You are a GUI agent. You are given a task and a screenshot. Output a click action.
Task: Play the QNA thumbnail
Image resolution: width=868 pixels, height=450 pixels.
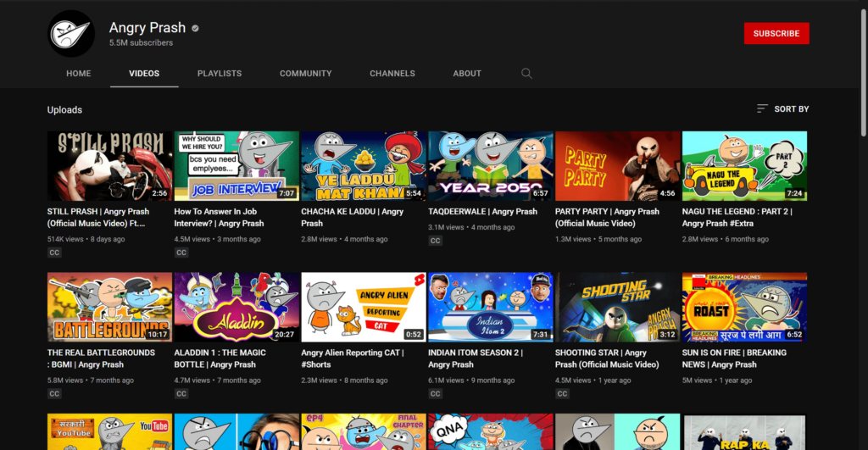pyautogui.click(x=491, y=431)
